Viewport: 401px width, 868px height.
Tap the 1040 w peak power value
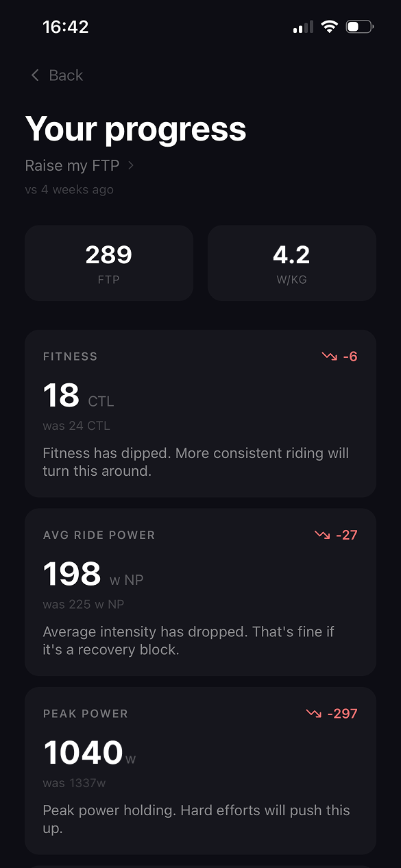(84, 752)
